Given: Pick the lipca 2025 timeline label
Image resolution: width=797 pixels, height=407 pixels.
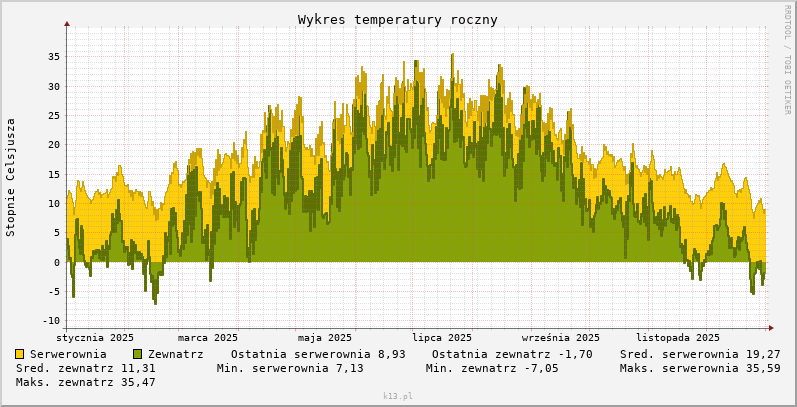Looking at the screenshot, I should pos(442,338).
